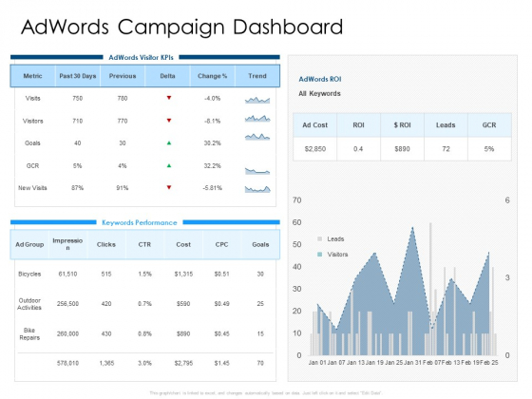Screen dimensions: 532x399
Task: Open the Visitors trend sparkline
Action: click(x=257, y=119)
